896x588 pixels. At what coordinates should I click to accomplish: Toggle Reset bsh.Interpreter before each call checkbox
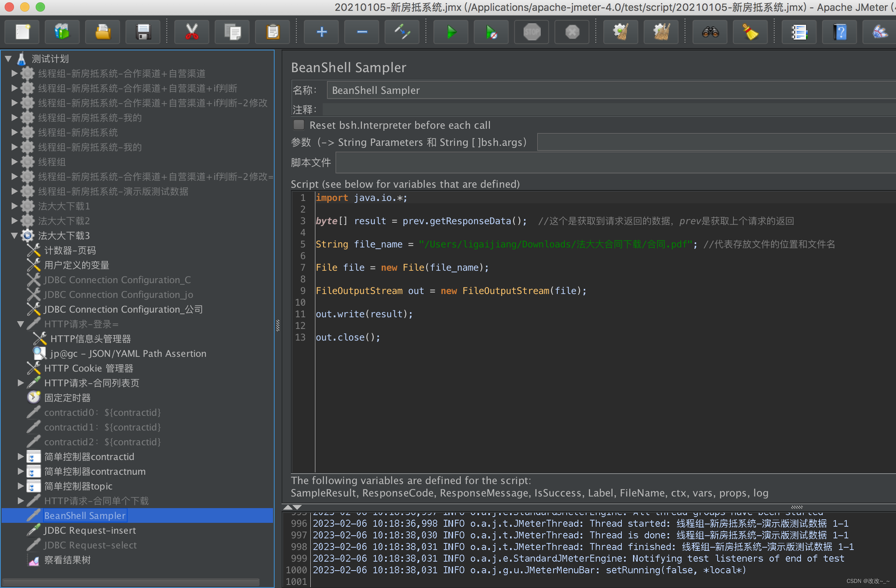point(299,125)
